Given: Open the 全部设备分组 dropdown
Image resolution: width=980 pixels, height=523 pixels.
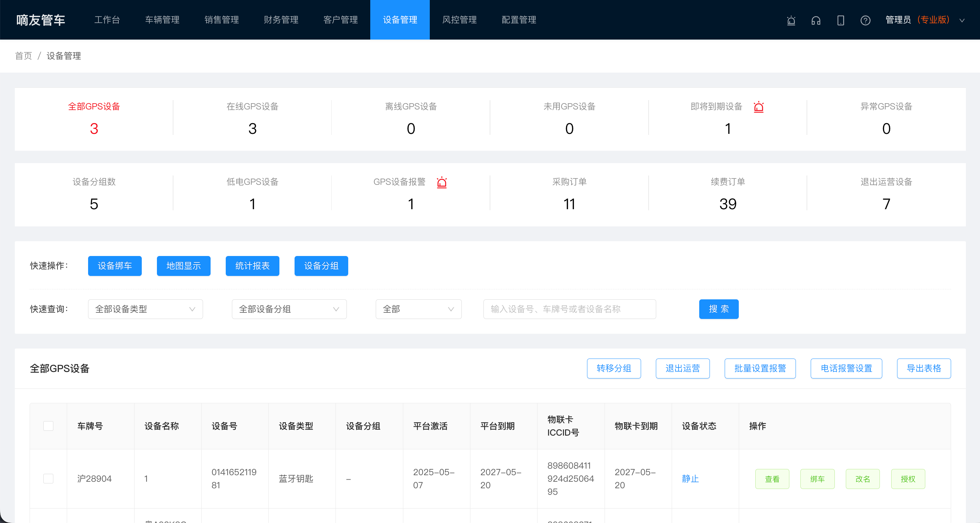Looking at the screenshot, I should coord(289,309).
